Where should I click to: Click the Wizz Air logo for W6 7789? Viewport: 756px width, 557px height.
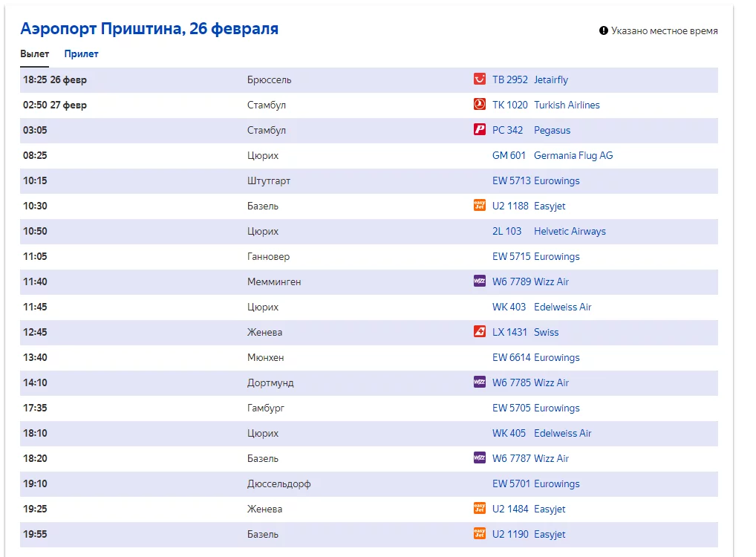click(480, 281)
